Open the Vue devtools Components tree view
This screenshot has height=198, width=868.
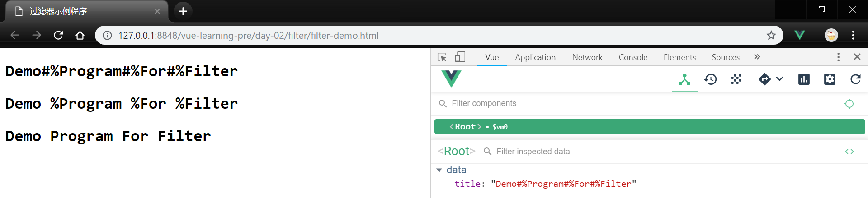pos(684,79)
